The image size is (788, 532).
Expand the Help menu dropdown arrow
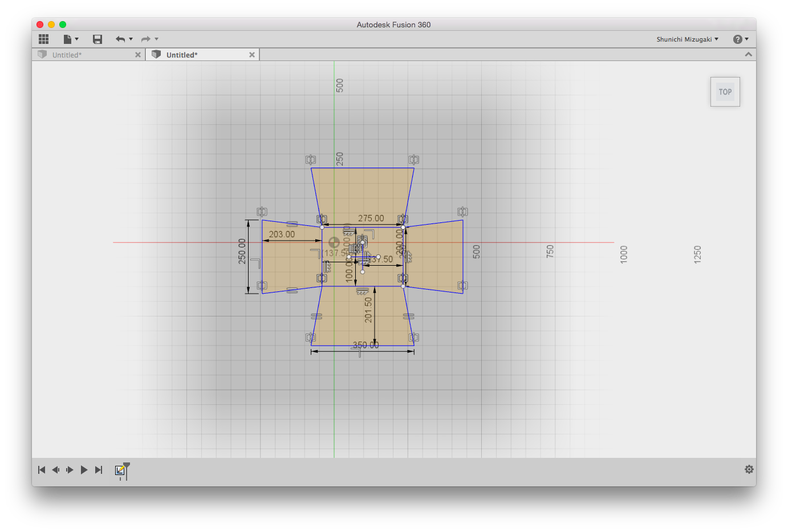point(747,39)
